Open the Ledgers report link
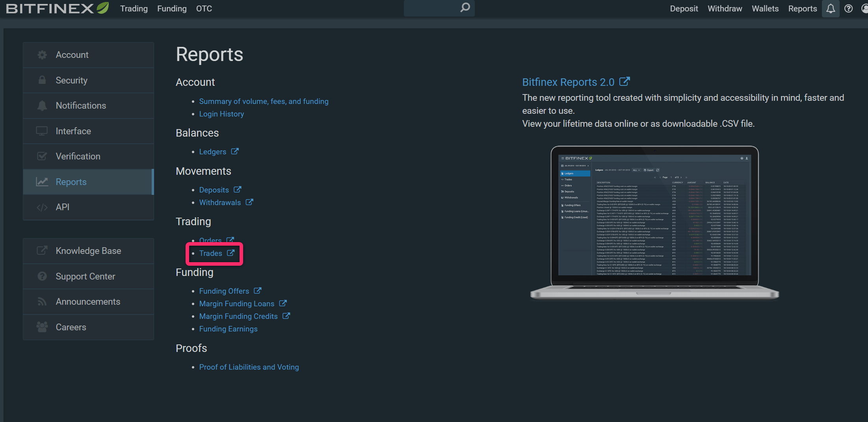 point(212,152)
